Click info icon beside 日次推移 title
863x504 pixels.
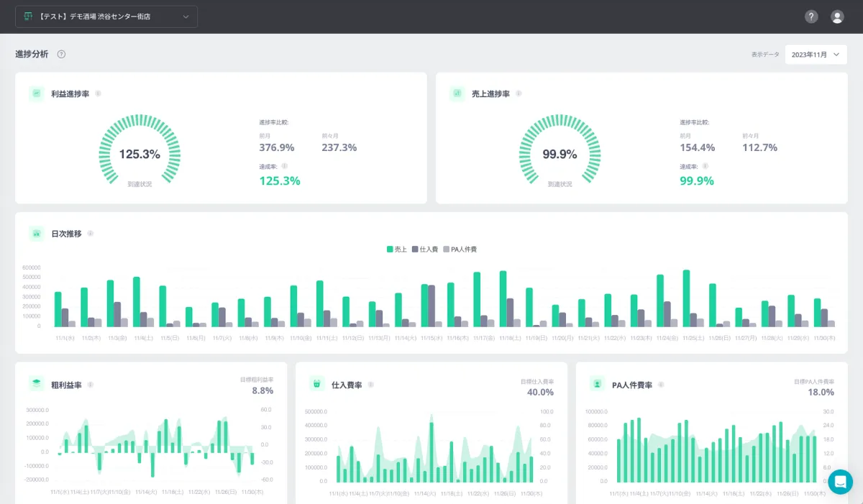click(x=90, y=234)
